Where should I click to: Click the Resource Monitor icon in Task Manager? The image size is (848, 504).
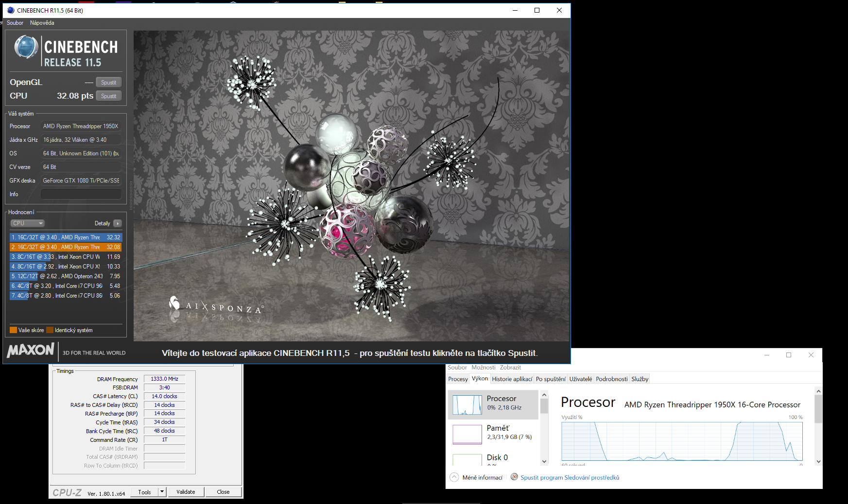514,477
